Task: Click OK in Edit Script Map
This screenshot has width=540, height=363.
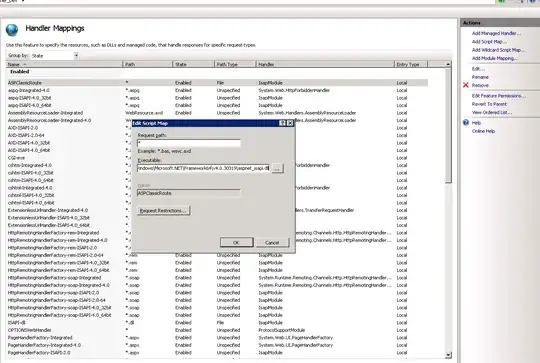Action: pos(237,242)
